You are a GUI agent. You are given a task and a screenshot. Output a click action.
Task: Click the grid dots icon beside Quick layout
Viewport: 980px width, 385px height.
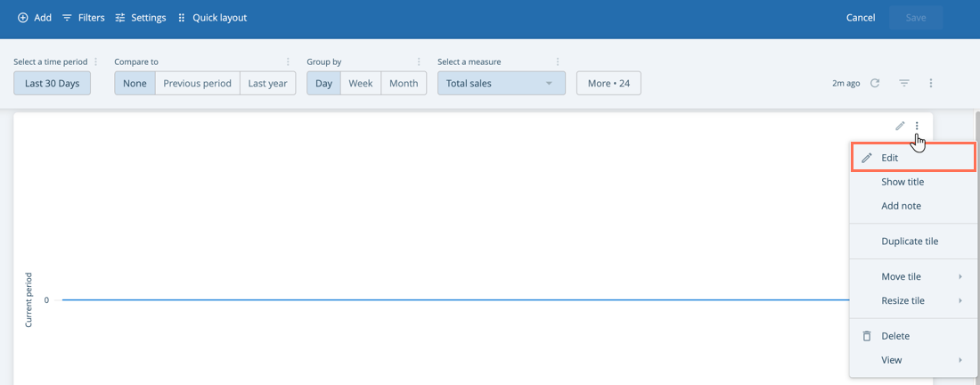[x=181, y=18]
